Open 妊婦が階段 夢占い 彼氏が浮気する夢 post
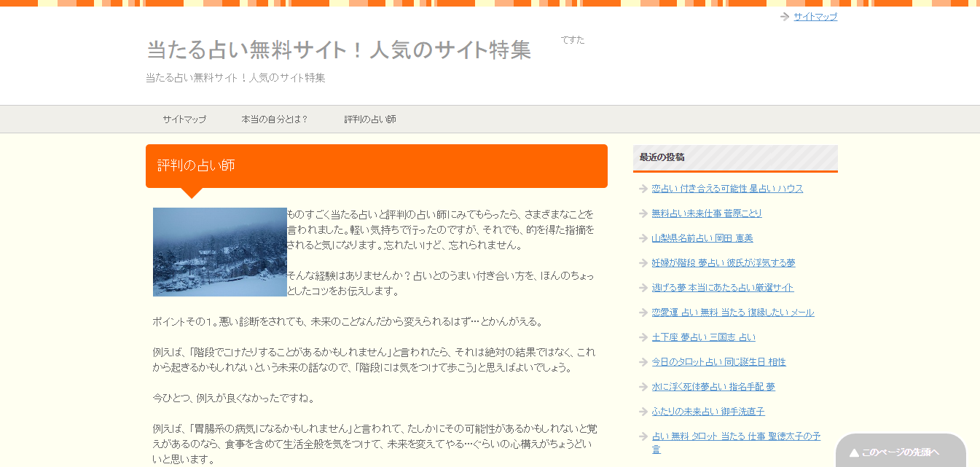This screenshot has width=980, height=467. [x=723, y=263]
